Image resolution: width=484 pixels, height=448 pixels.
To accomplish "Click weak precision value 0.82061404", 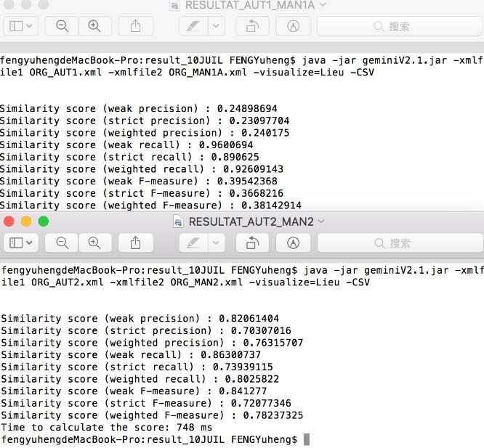I will [249, 318].
